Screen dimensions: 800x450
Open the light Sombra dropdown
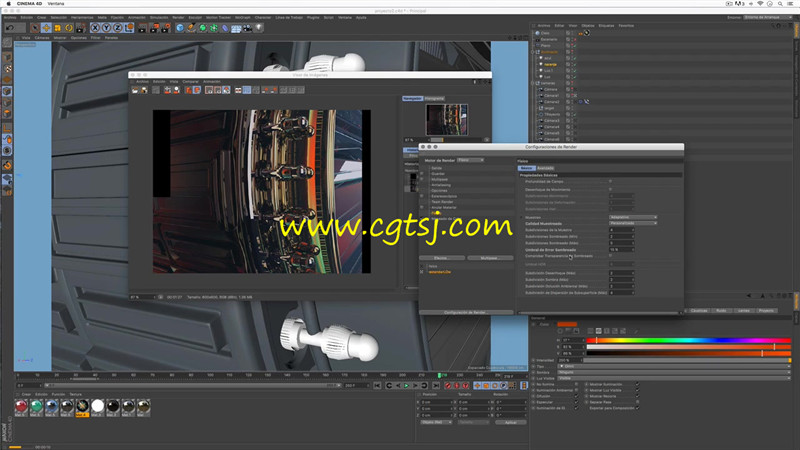(673, 372)
